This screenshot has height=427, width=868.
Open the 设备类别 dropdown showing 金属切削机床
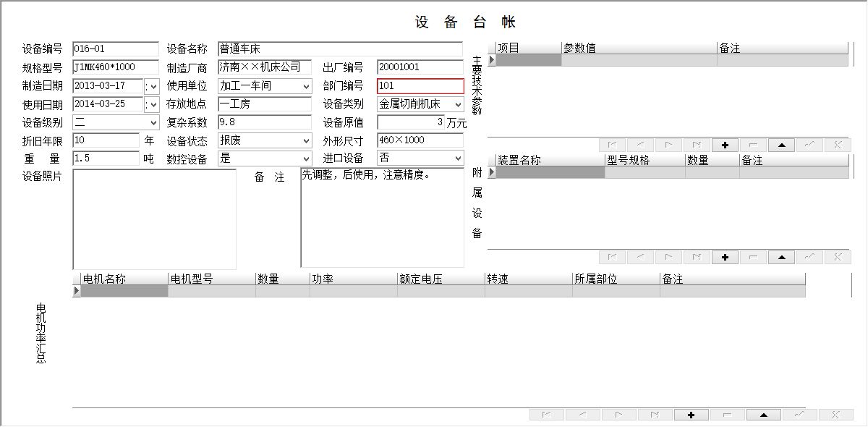(458, 104)
